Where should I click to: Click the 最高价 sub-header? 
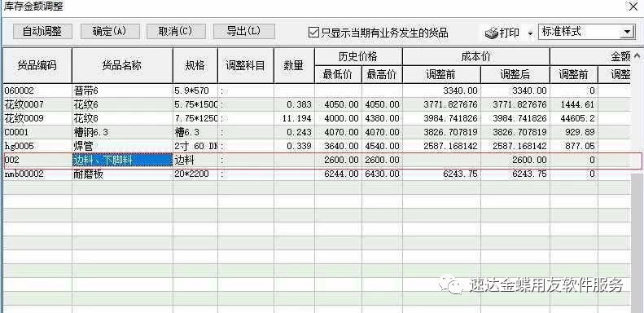(x=382, y=74)
